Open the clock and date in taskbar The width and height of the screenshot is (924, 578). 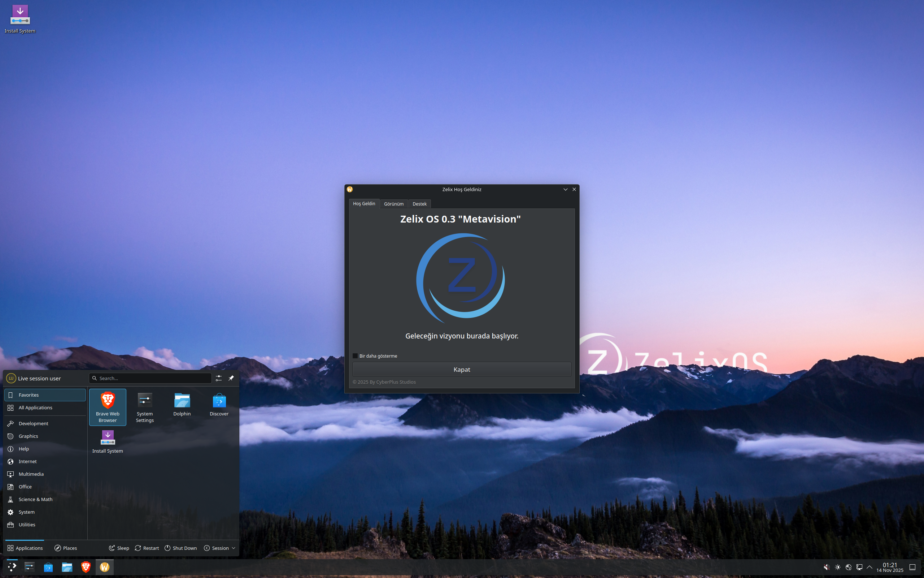[890, 567]
